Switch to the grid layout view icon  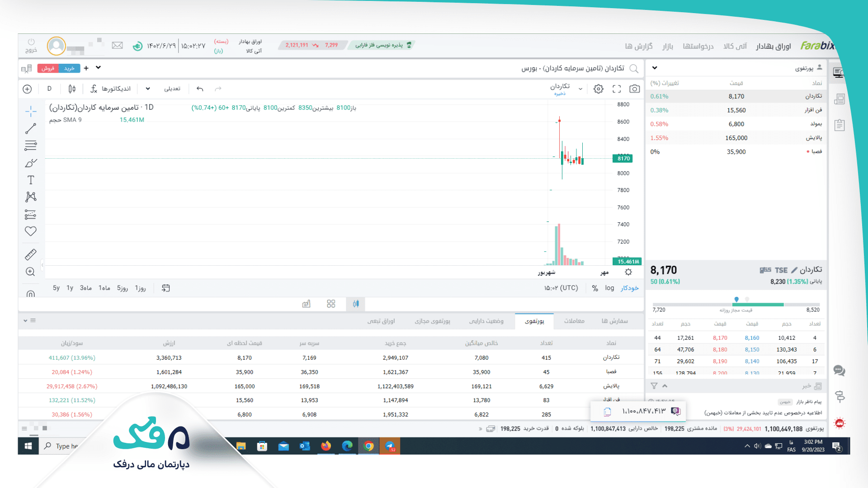click(x=331, y=304)
